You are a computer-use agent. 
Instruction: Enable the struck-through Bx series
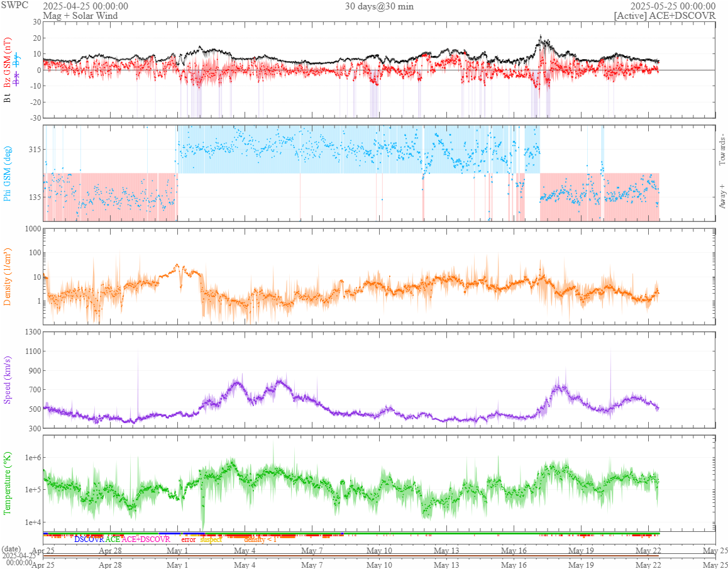(x=16, y=78)
